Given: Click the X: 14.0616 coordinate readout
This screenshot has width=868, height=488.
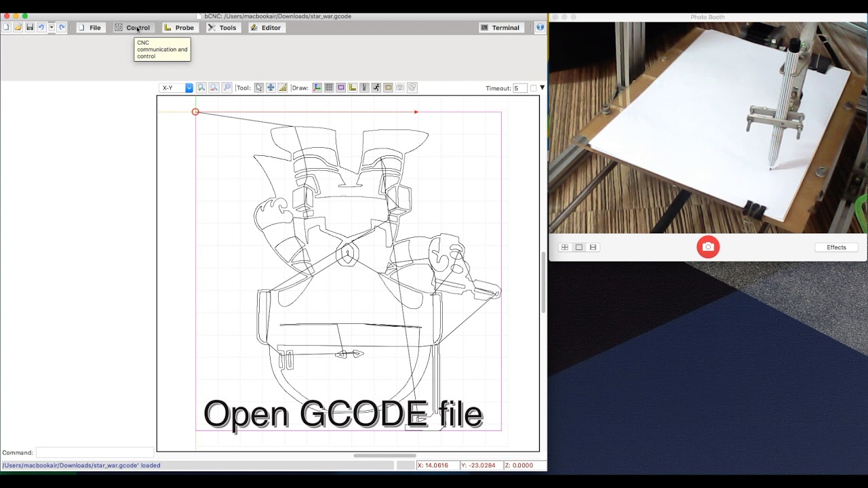Looking at the screenshot, I should (x=437, y=466).
